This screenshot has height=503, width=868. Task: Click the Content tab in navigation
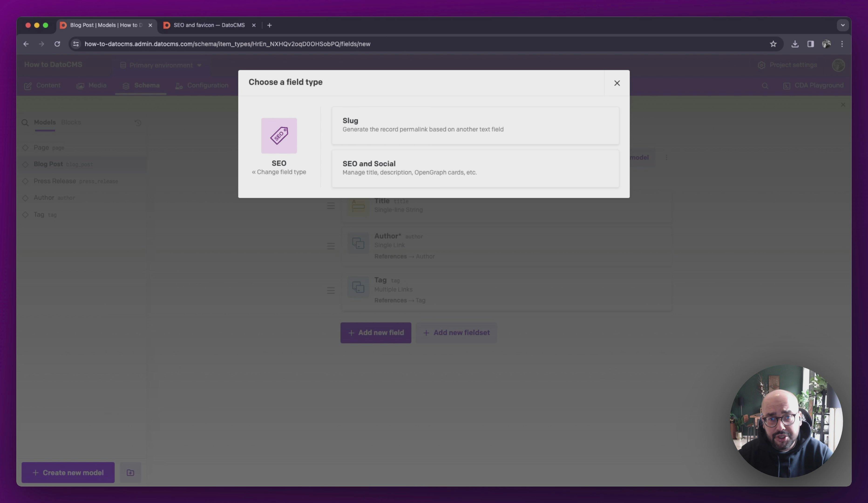point(48,85)
